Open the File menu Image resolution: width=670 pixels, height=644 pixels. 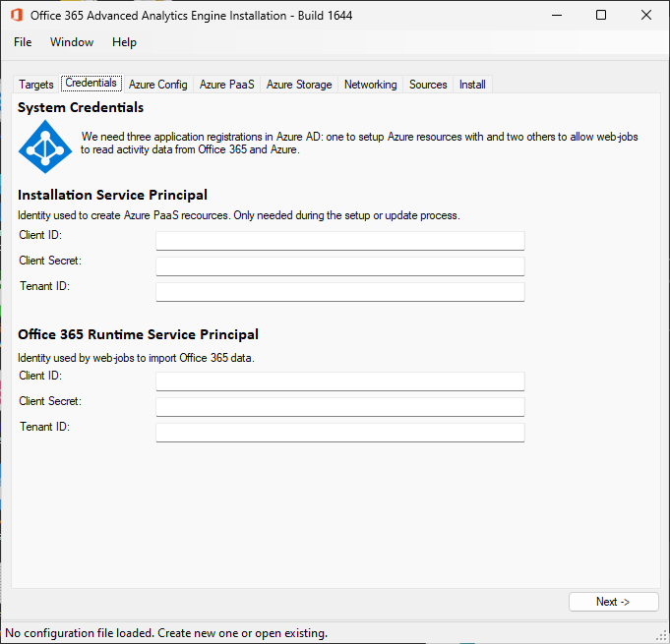[x=23, y=42]
